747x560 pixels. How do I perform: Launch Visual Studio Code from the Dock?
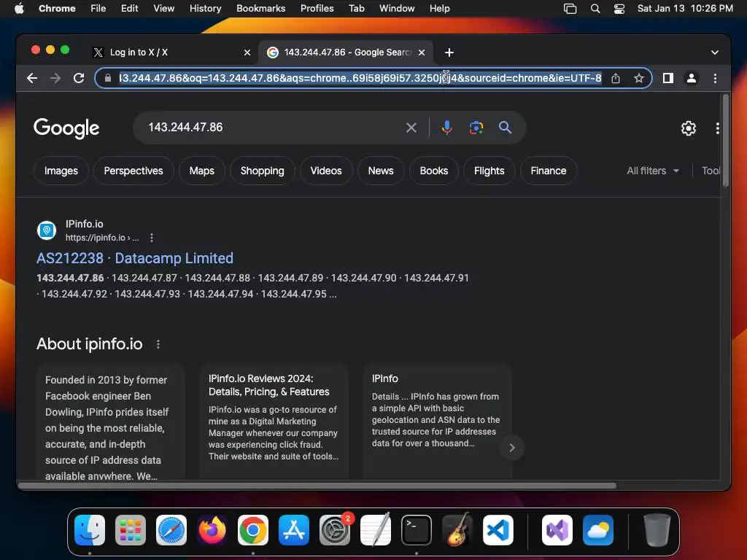[x=498, y=530]
